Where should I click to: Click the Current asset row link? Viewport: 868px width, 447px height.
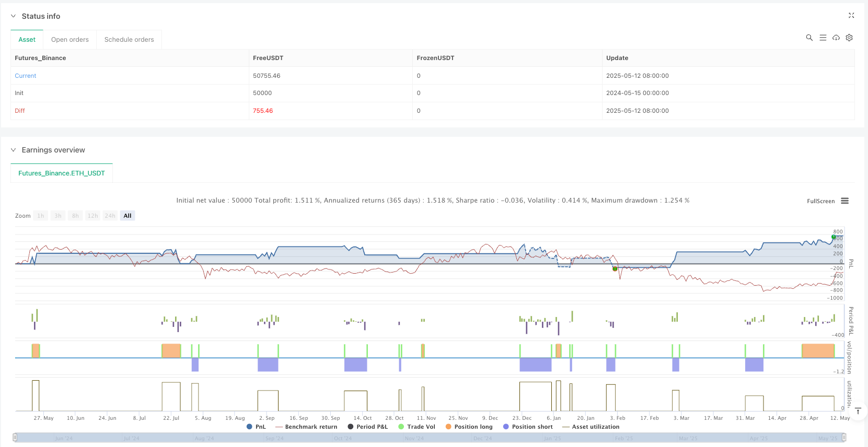(26, 76)
